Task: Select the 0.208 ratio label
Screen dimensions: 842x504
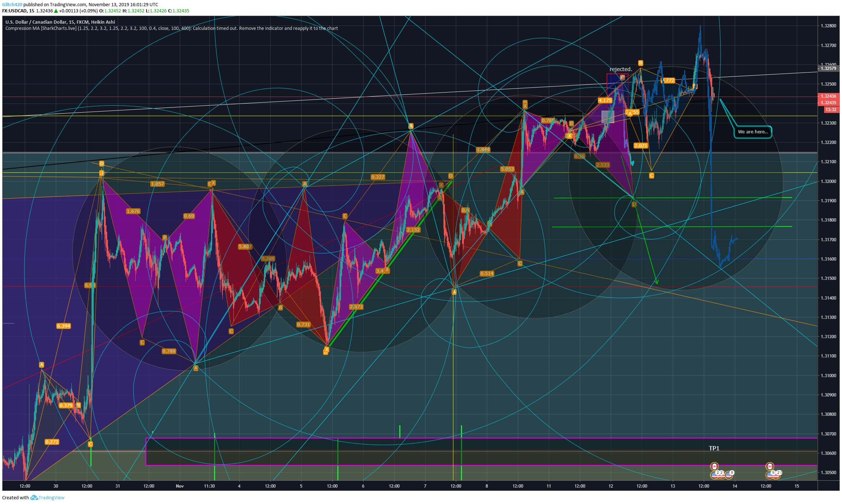Action: (268, 259)
